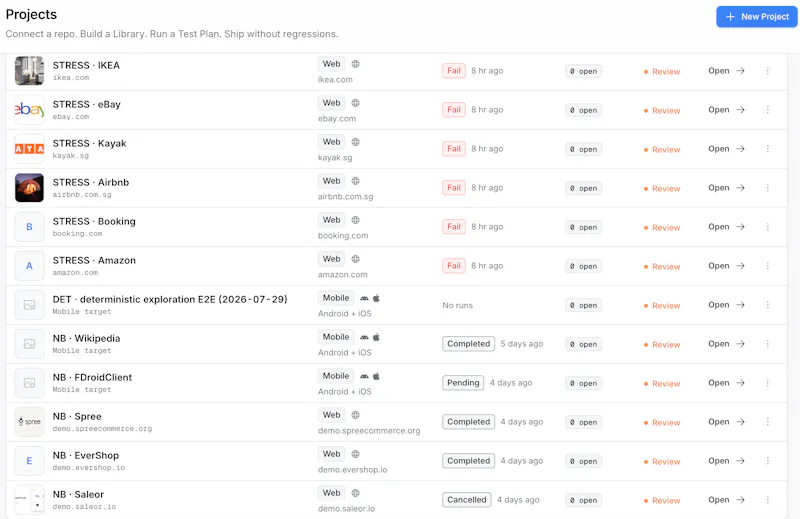
Task: Open the three-dot menu for NB · Spree
Action: (767, 422)
